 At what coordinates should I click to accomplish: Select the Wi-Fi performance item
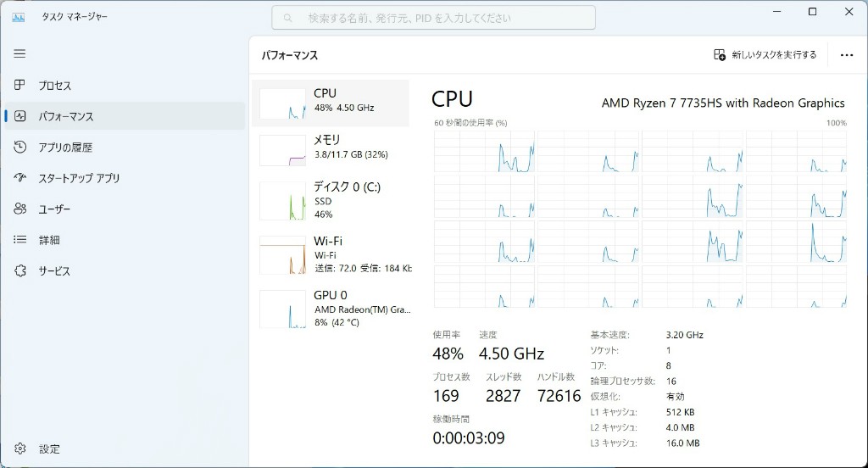click(331, 254)
